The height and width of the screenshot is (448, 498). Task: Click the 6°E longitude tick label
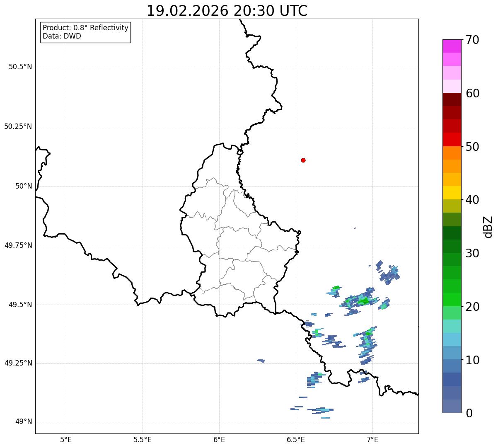coord(219,439)
